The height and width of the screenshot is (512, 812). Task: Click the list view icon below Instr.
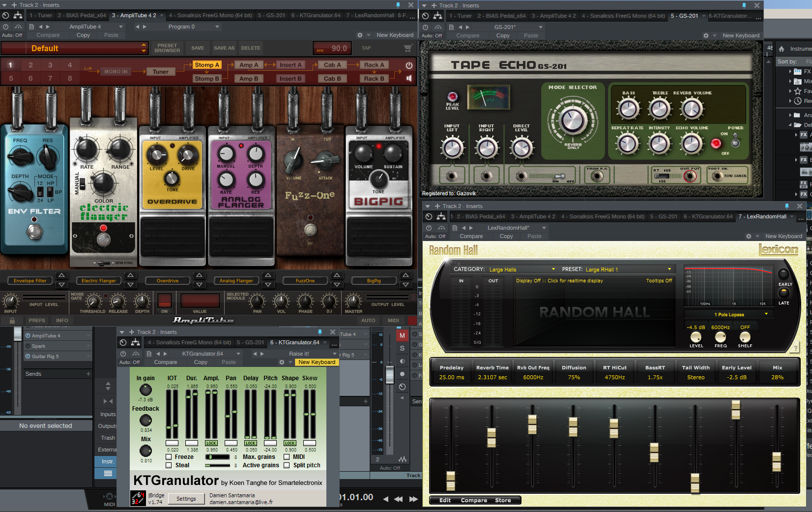pyautogui.click(x=108, y=473)
